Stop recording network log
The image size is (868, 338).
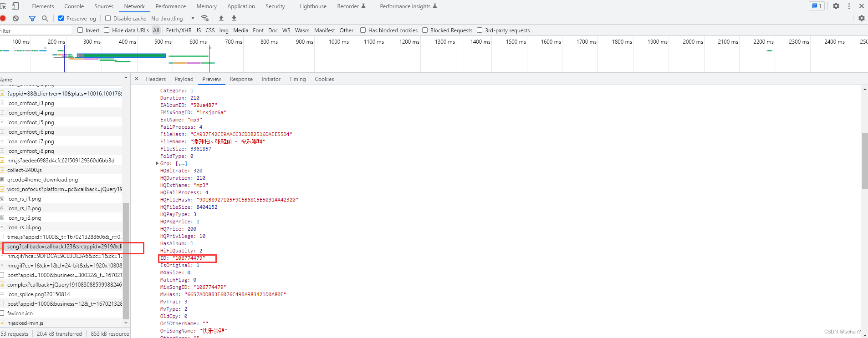pyautogui.click(x=3, y=18)
